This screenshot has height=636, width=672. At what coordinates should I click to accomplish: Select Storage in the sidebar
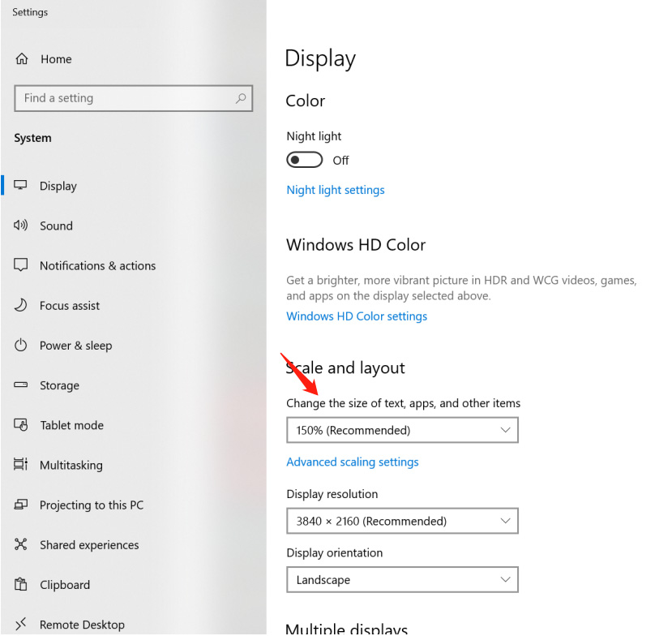pos(59,385)
